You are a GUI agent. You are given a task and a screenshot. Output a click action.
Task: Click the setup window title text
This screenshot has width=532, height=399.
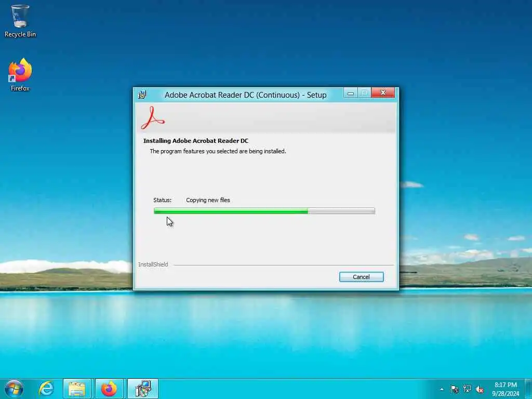tap(246, 95)
